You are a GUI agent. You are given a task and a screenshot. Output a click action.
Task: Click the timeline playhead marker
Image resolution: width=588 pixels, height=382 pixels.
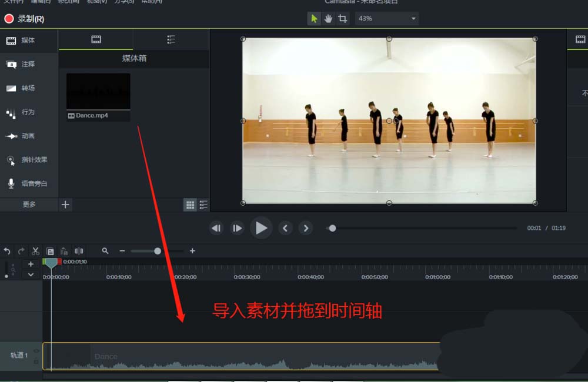point(51,263)
